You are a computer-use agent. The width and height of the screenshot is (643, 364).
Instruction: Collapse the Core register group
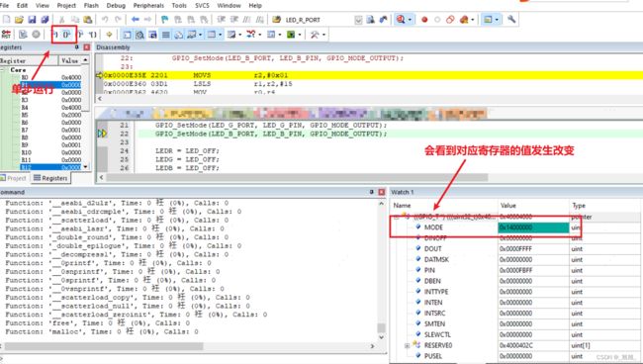click(x=2, y=69)
